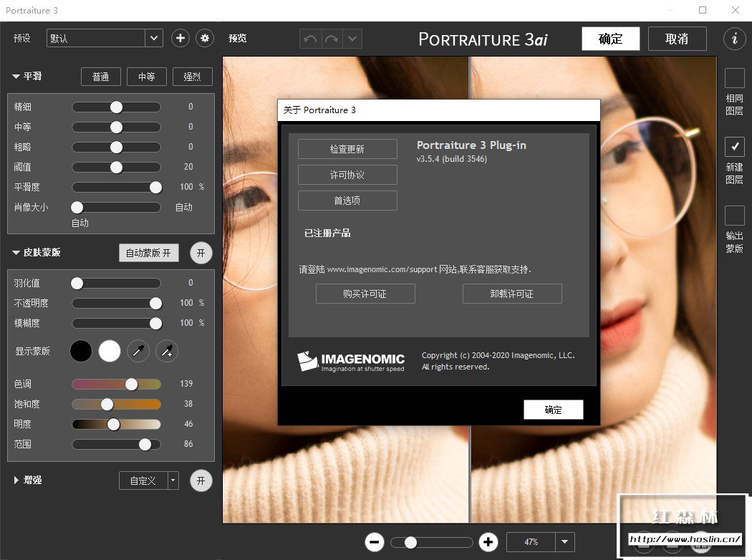This screenshot has width=752, height=560.
Task: Click the 已注册产品 status text
Action: 327,233
